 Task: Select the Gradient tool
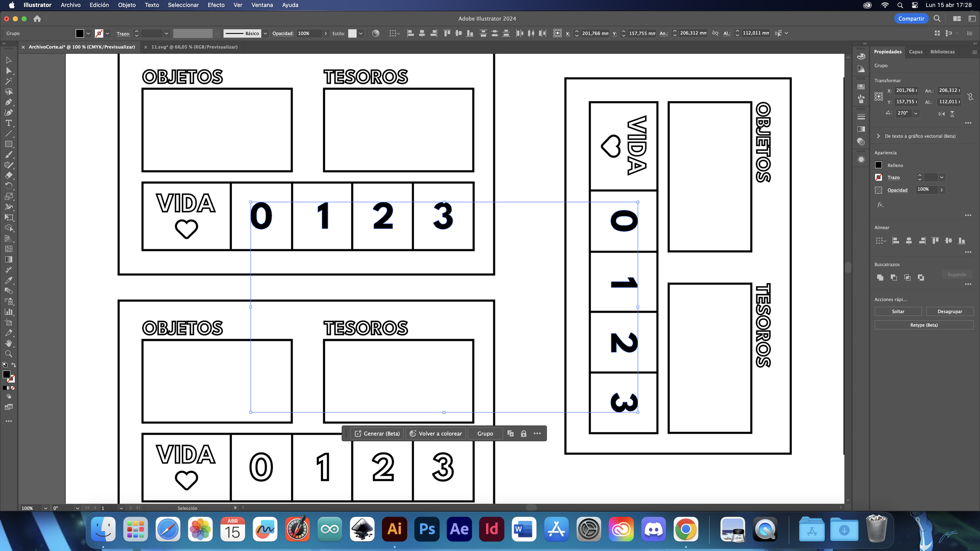[x=9, y=260]
